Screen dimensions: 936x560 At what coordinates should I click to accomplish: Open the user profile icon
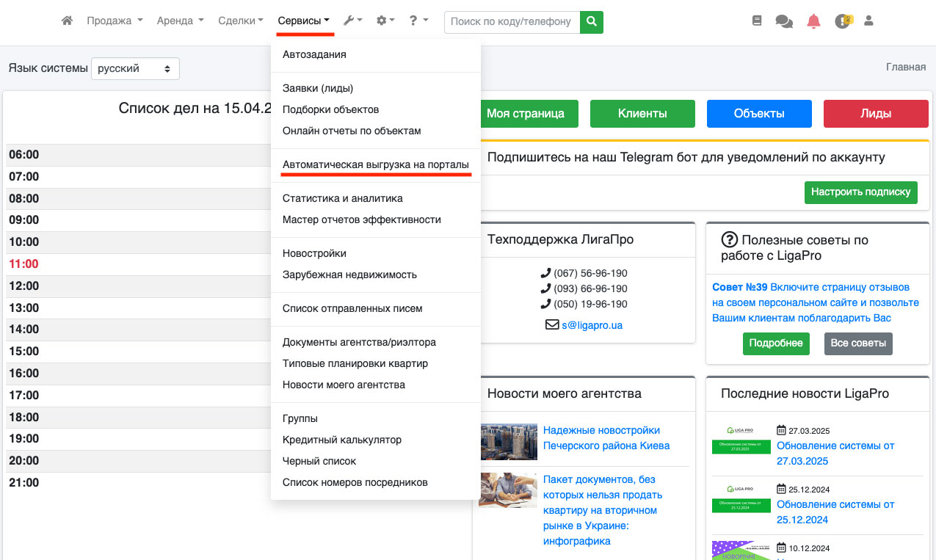[869, 21]
